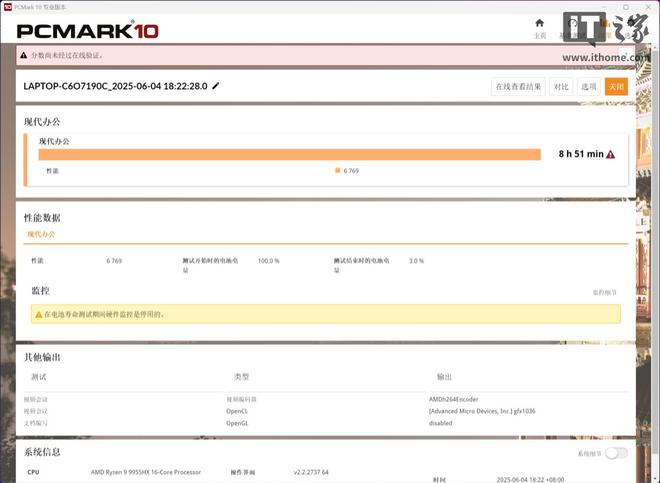
Task: Click the orange 关闭 button
Action: pyautogui.click(x=616, y=87)
